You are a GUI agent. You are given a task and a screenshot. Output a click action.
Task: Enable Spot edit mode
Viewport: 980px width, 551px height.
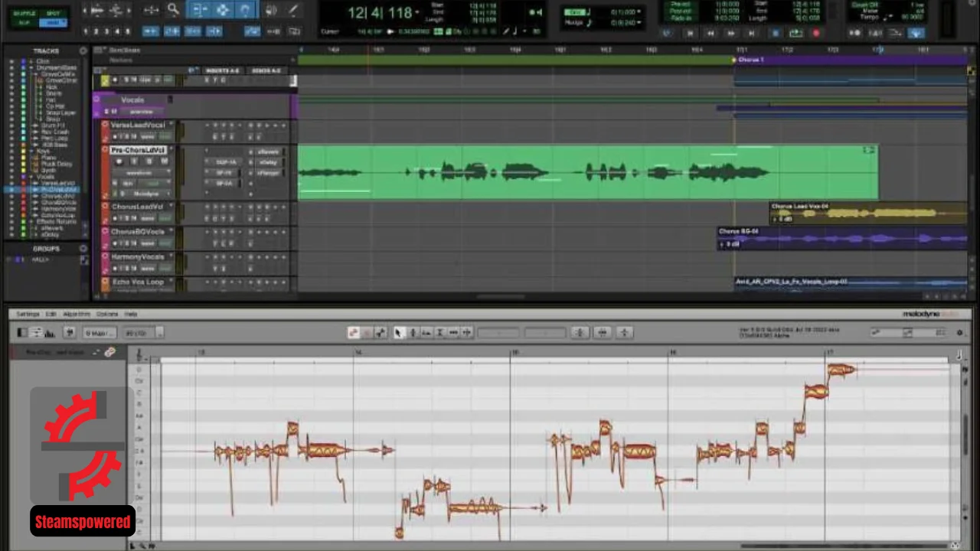click(53, 13)
